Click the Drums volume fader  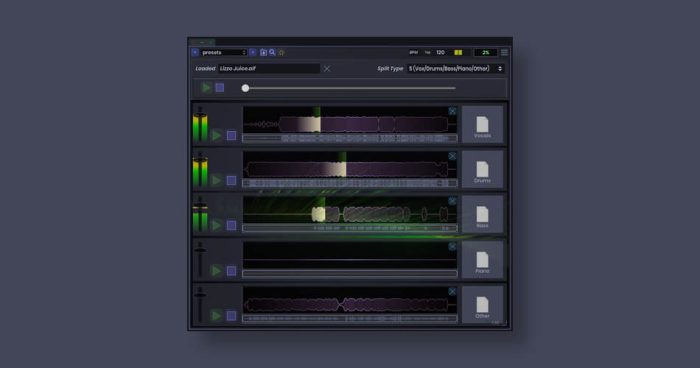point(200,170)
